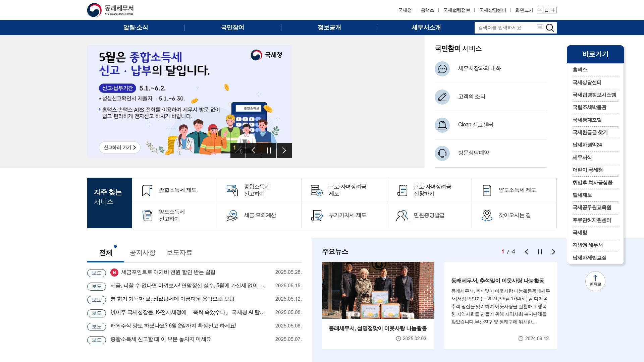Viewport: 644px width, 362px height.
Task: Open the 국세법령정보 top link
Action: pos(457,10)
